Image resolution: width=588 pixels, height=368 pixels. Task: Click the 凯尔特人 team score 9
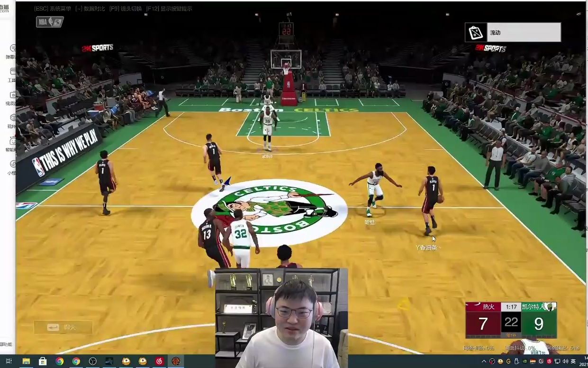point(539,323)
